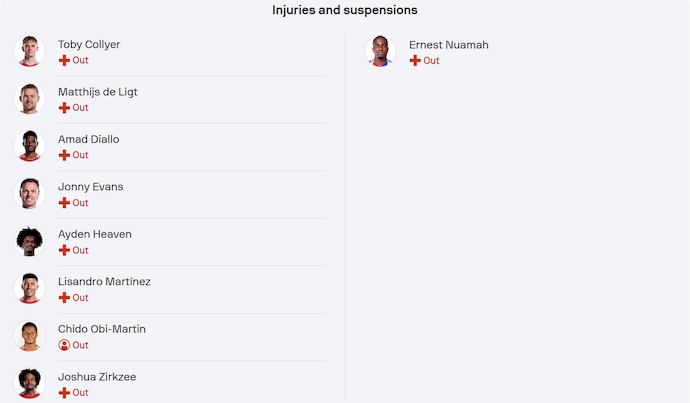Select the Chido Obi-Martin name
The width and height of the screenshot is (690, 403).
pos(102,329)
